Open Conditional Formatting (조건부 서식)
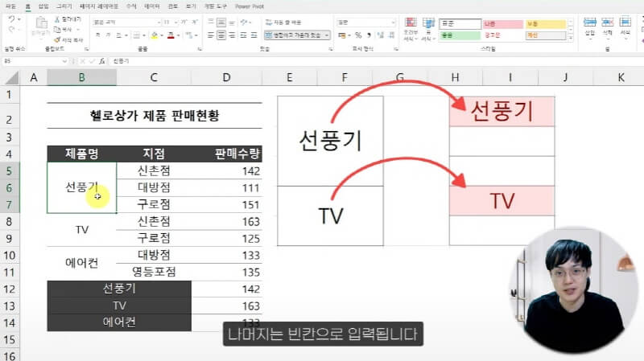This screenshot has width=644, height=361. [x=411, y=29]
